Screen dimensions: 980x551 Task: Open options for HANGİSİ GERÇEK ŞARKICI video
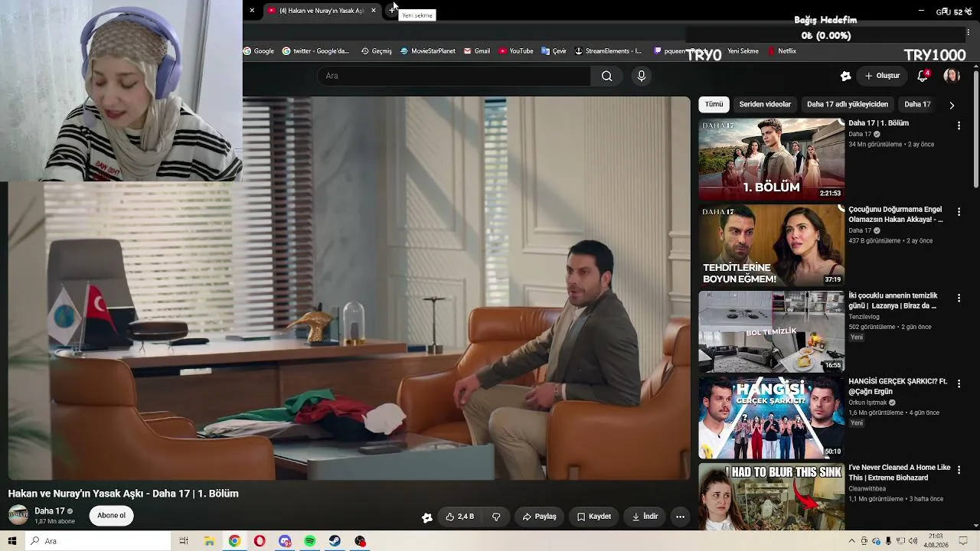(x=959, y=383)
